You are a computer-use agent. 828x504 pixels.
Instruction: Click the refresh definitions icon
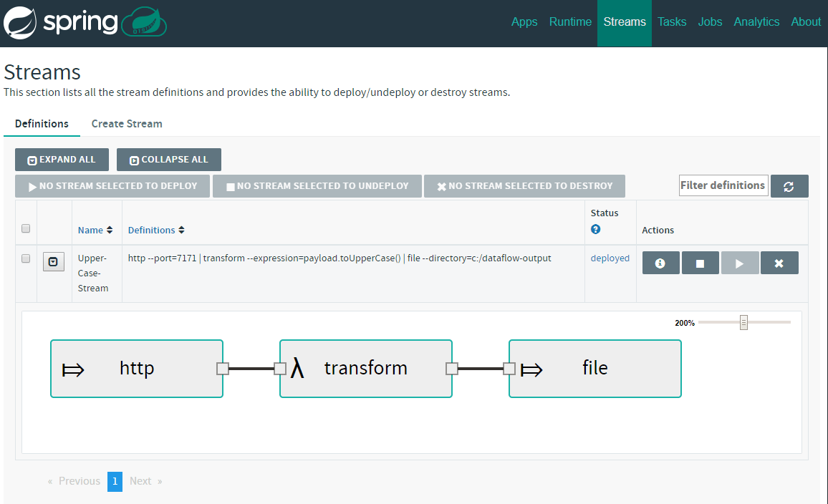(789, 185)
